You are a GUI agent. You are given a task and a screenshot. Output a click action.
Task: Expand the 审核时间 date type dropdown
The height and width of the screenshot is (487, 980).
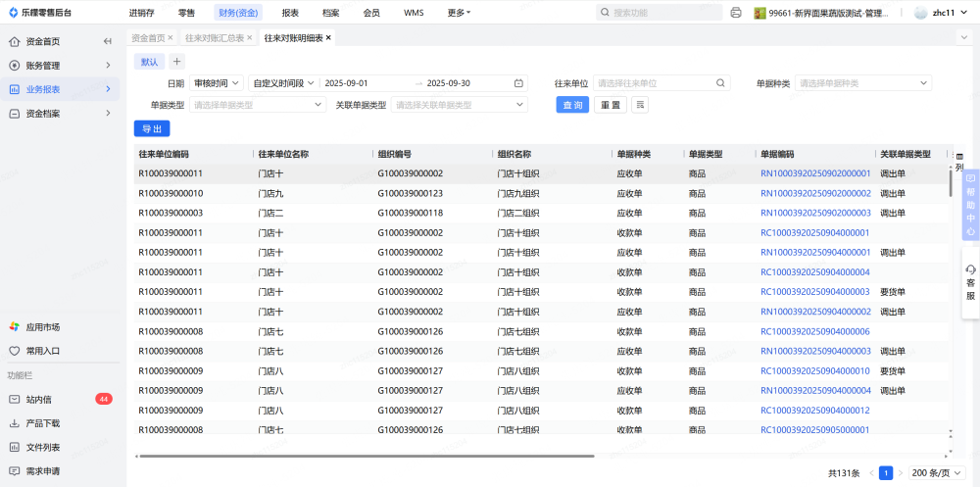(217, 83)
